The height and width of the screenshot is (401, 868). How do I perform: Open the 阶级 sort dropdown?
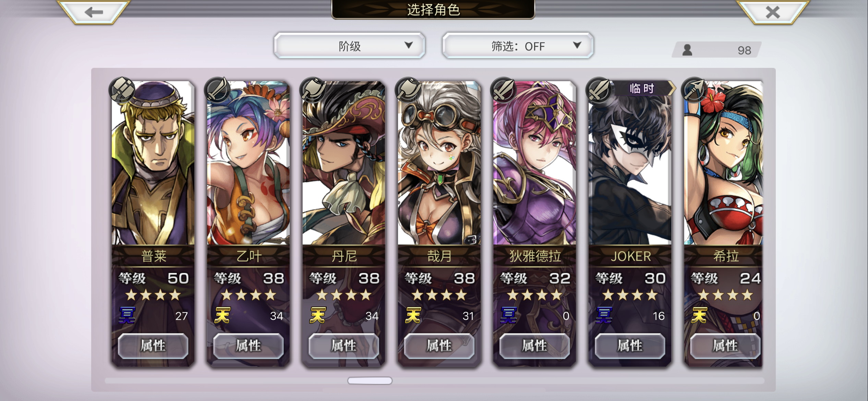pos(349,46)
